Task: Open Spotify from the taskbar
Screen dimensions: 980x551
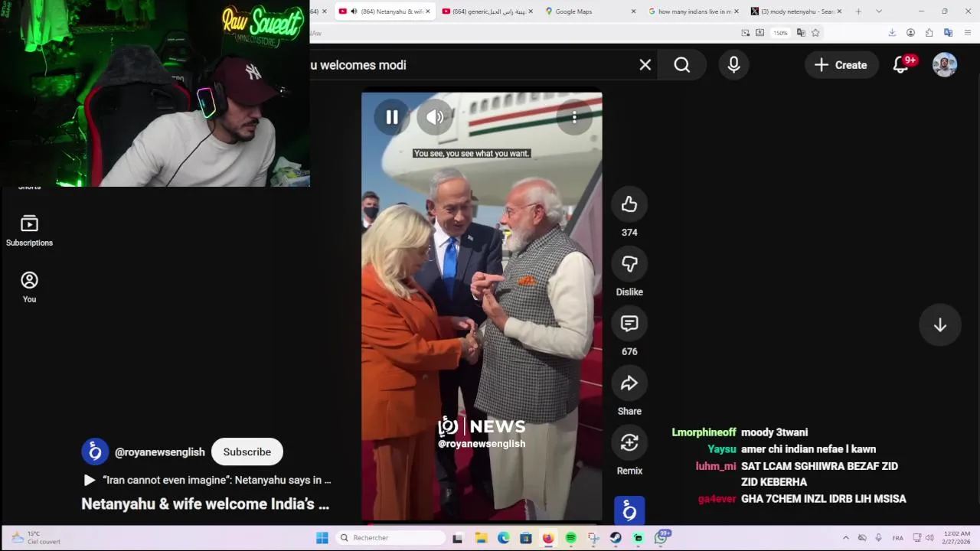Action: click(570, 538)
